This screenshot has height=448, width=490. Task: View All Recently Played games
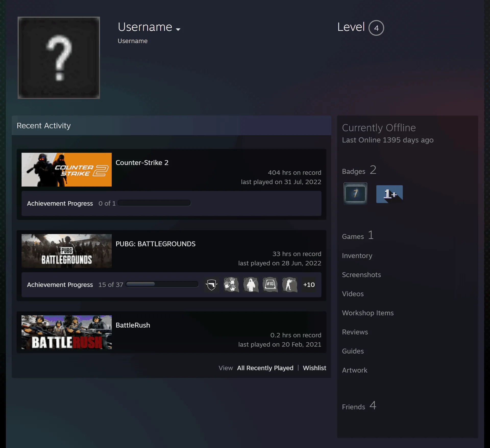[x=265, y=368]
